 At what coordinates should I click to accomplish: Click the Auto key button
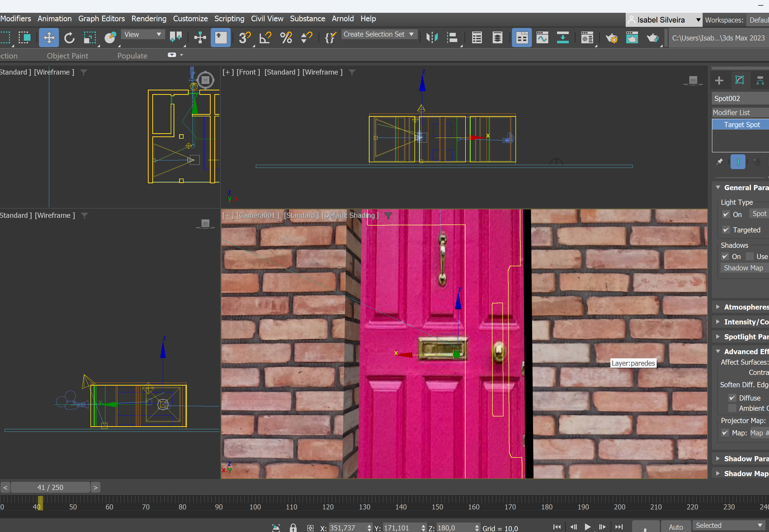[675, 527]
